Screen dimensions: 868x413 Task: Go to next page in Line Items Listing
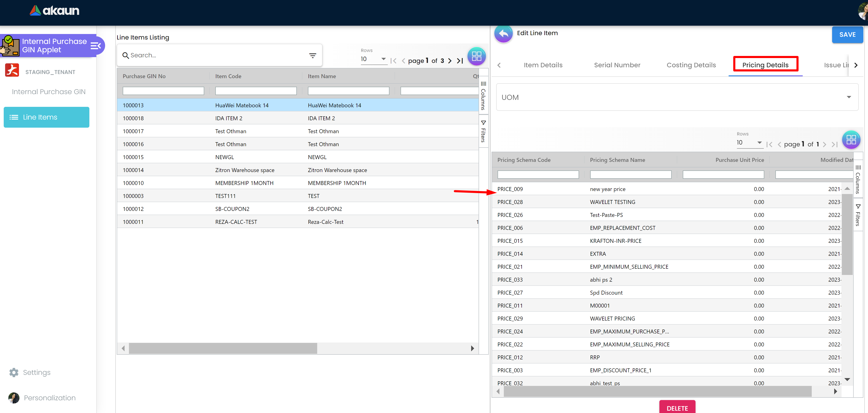449,61
